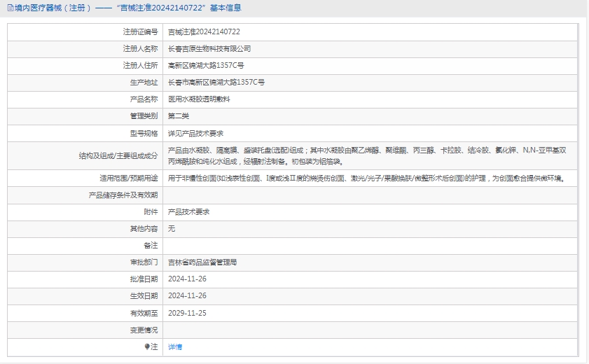
Task: Click the 第二类 management category value
Action: (179, 116)
